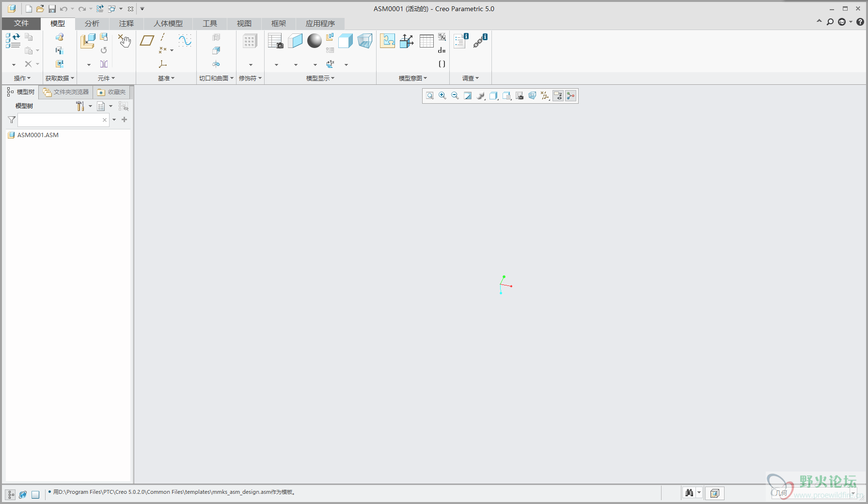Image resolution: width=868 pixels, height=504 pixels.
Task: Expand the 调查 group dropdown
Action: coord(471,78)
